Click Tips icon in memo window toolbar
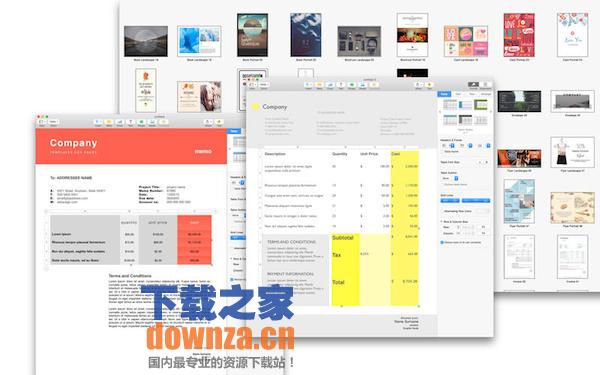The image size is (600, 375). click(x=219, y=122)
